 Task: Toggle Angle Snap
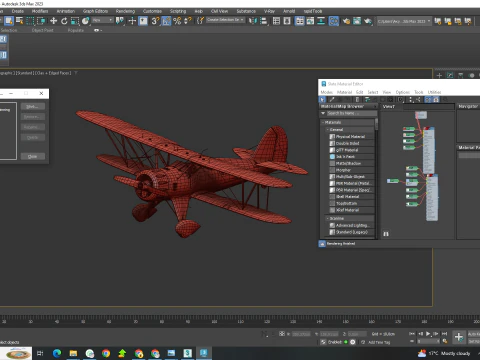pos(166,21)
